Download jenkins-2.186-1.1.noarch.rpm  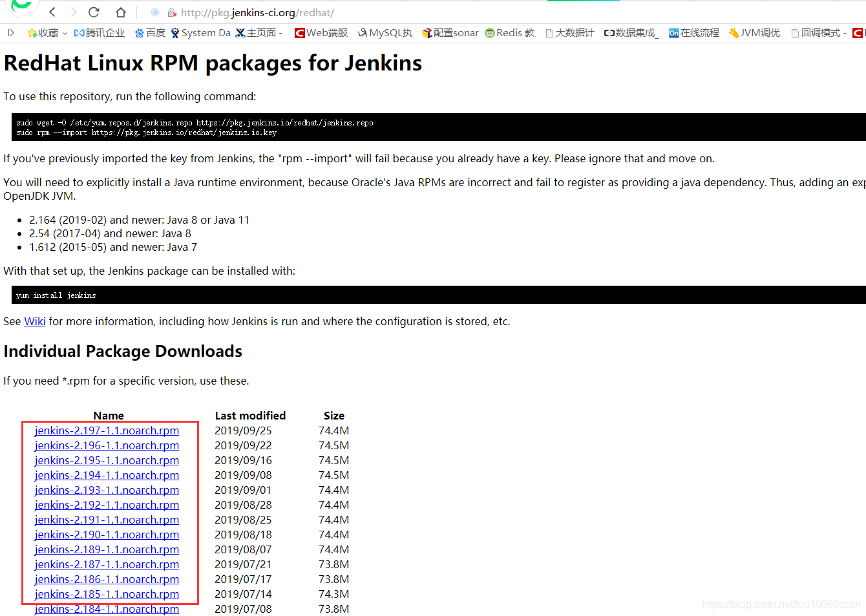pyautogui.click(x=107, y=579)
